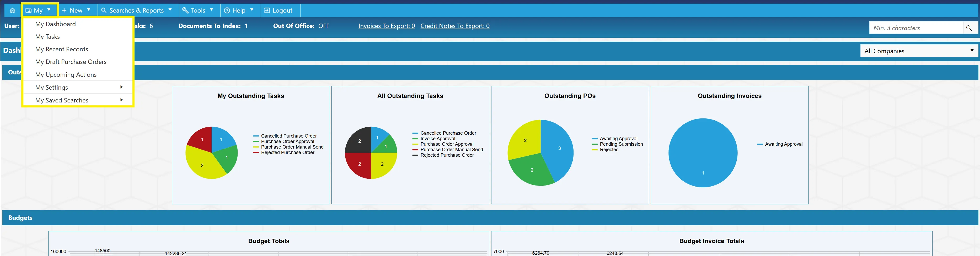Click the blue Outstanding Invoices pie chart
Screen dimensions: 980x256
[x=703, y=152]
